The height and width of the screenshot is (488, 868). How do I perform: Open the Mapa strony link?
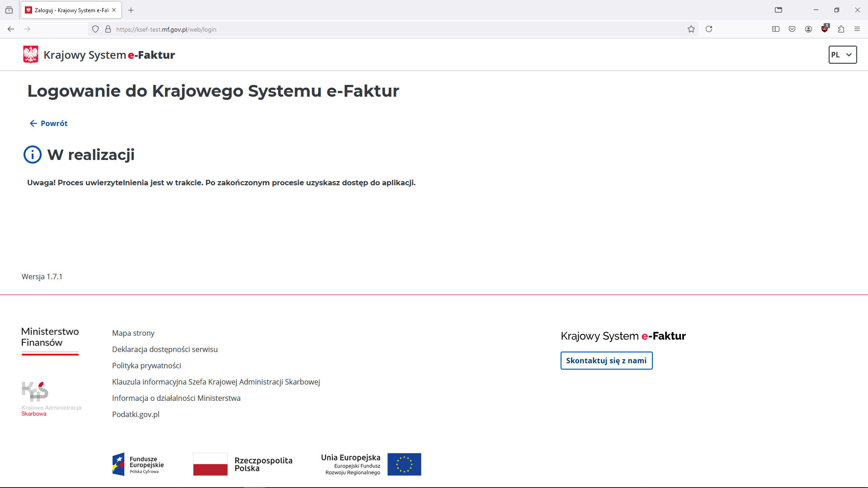133,333
